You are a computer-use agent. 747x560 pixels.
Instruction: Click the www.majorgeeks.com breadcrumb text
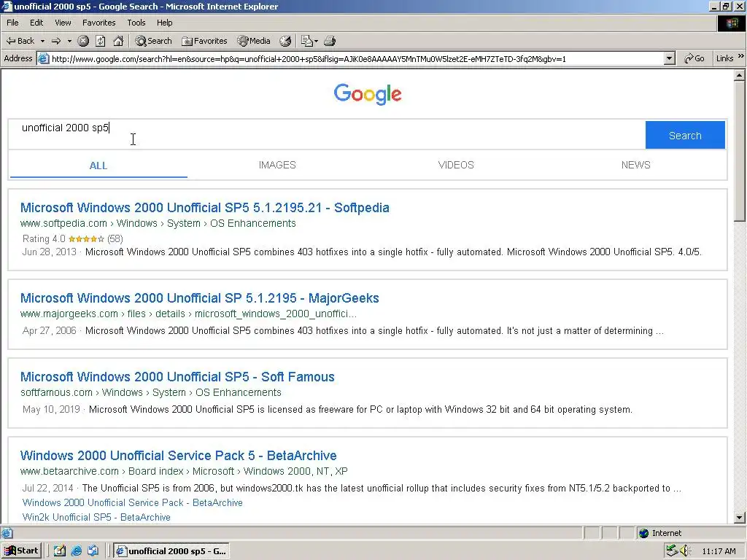click(x=69, y=314)
